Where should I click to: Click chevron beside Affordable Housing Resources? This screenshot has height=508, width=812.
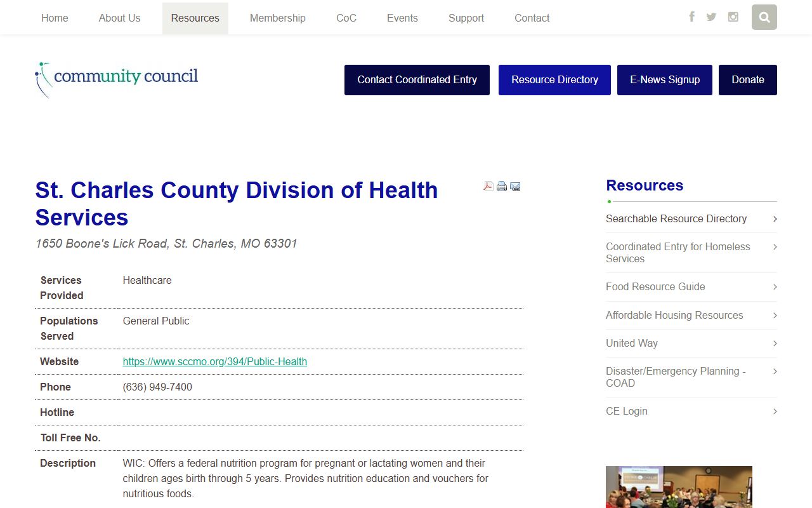(775, 316)
